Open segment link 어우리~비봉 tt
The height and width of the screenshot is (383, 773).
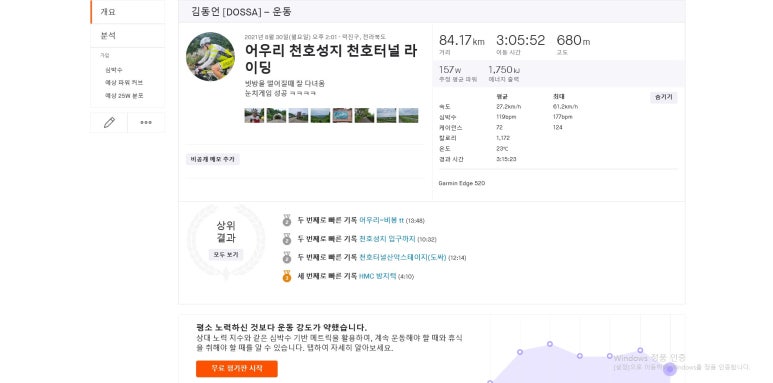(x=382, y=220)
